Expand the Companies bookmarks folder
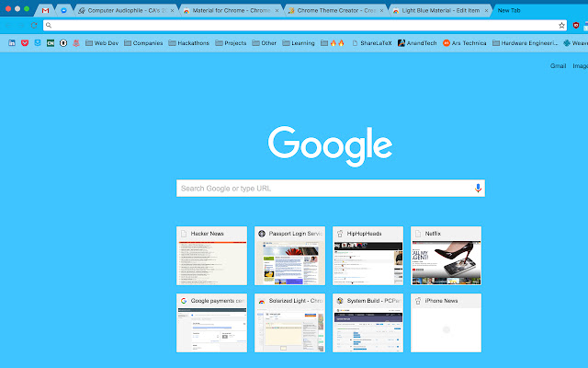Image resolution: width=588 pixels, height=368 pixels. [143, 43]
